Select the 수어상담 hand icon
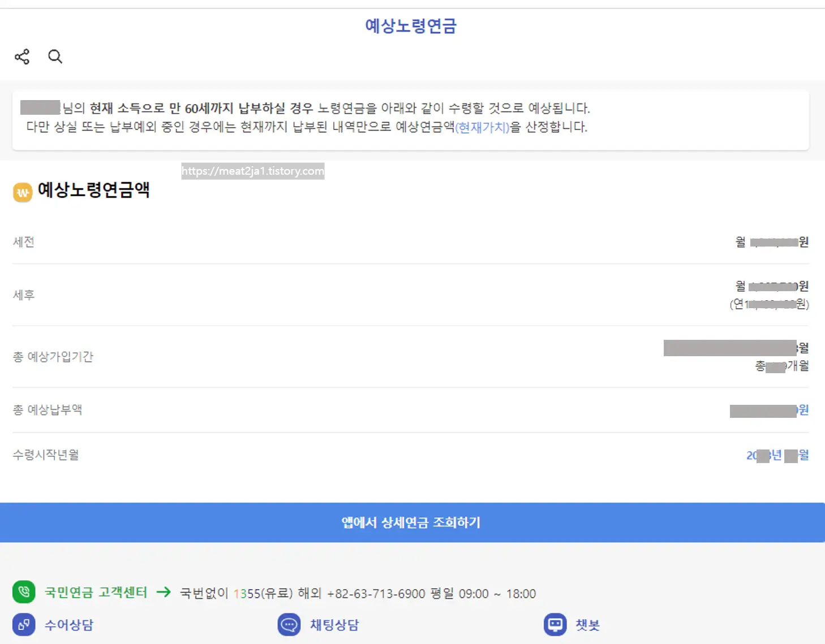 pos(23,625)
